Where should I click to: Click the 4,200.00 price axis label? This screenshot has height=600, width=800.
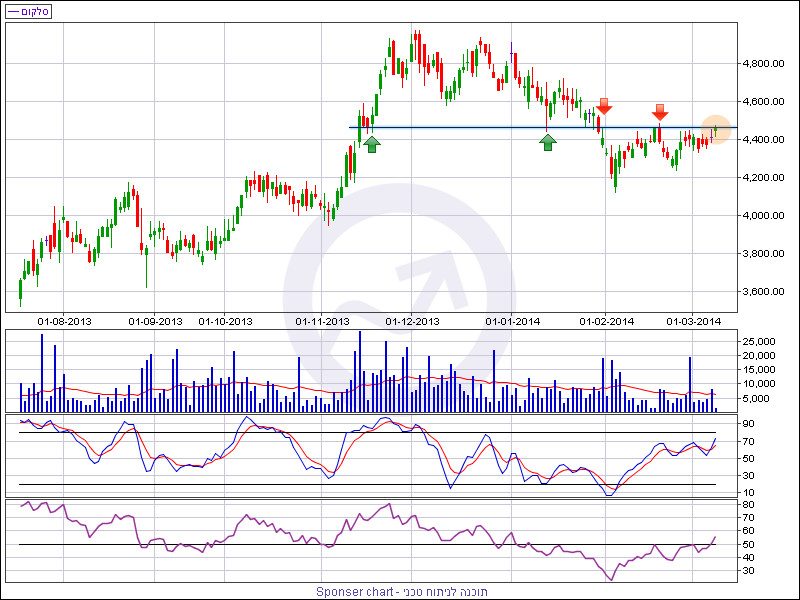tap(764, 178)
